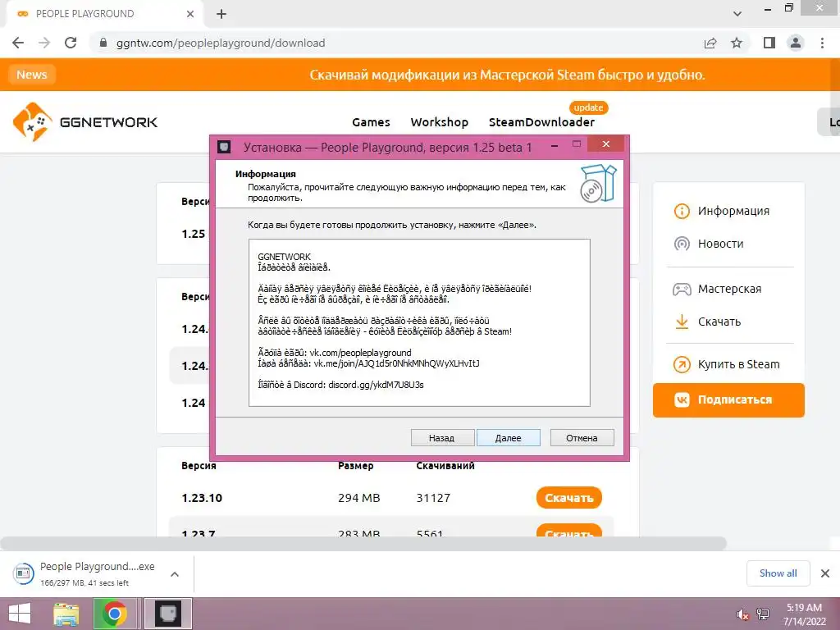Close the downloads bar

click(x=825, y=573)
